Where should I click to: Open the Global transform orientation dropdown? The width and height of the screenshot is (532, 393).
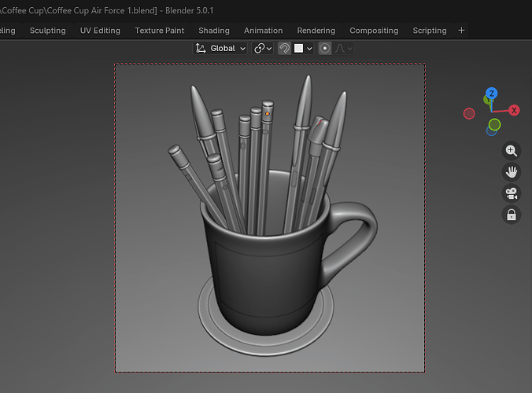(x=220, y=49)
